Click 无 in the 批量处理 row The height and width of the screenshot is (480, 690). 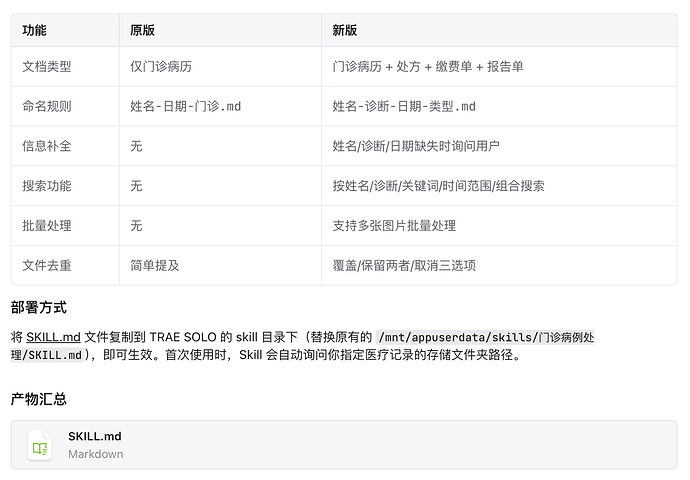tap(136, 226)
